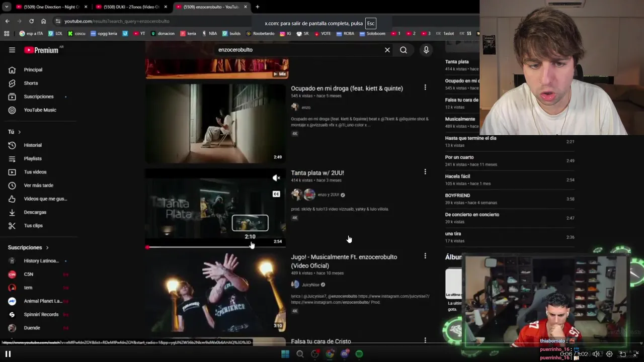Open Windows Start menu in taskbar
The width and height of the screenshot is (644, 362).
(285, 354)
